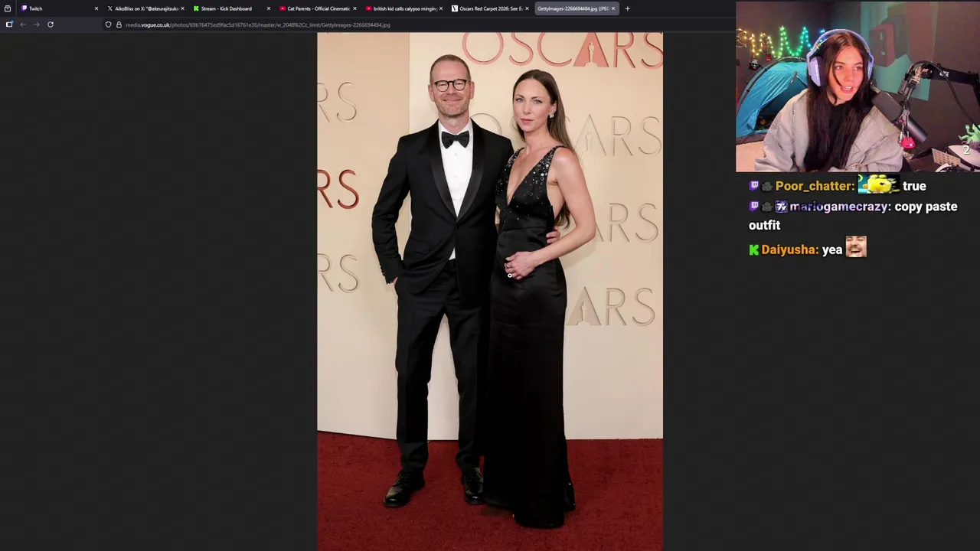980x551 pixels.
Task: Close the Oscars Red Carpet 2026 tab
Action: click(527, 8)
